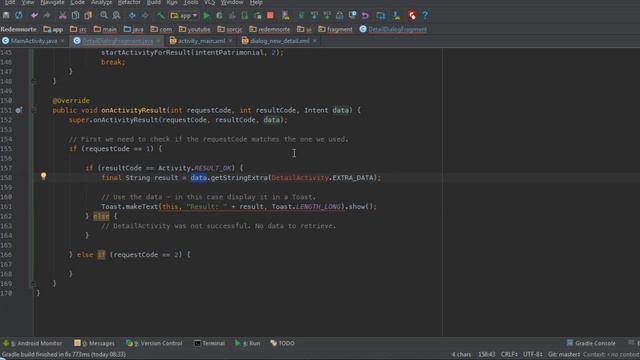Open the Help menu
Screen dimensions: 640x360
pyautogui.click(x=256, y=2)
